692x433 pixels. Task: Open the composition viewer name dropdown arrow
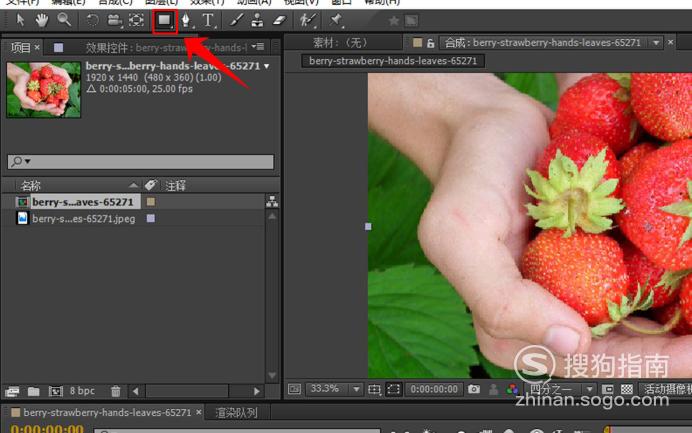point(656,43)
